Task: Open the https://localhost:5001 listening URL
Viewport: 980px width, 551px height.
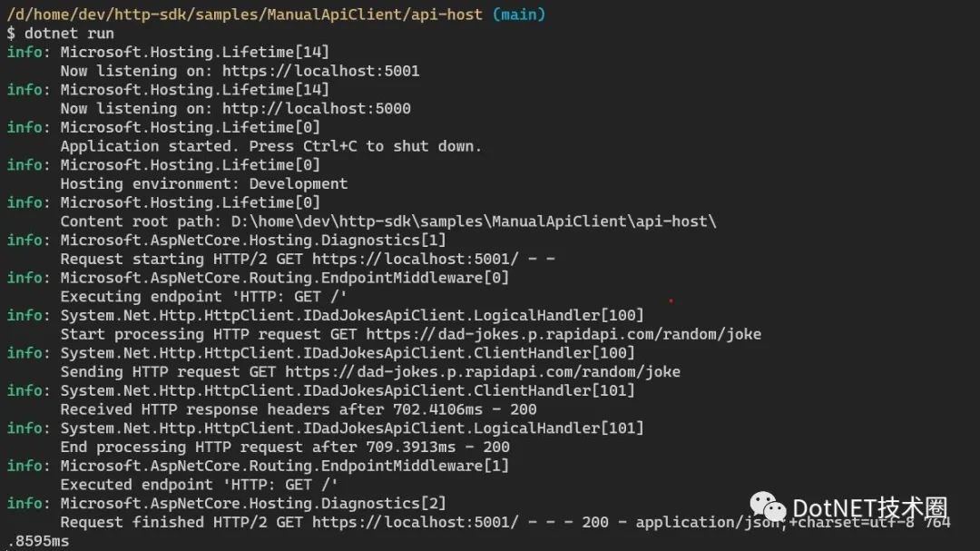Action: click(x=320, y=71)
